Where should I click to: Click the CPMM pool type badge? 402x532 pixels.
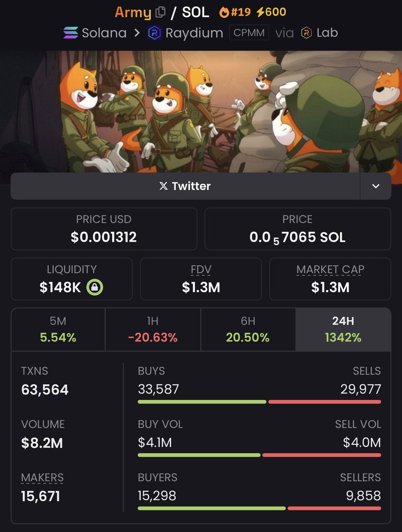tap(249, 33)
